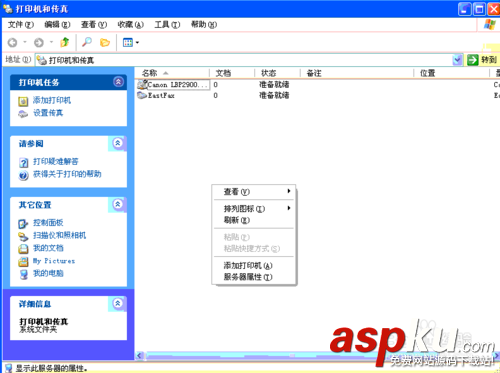Select the EastFax printer icon

(142, 95)
